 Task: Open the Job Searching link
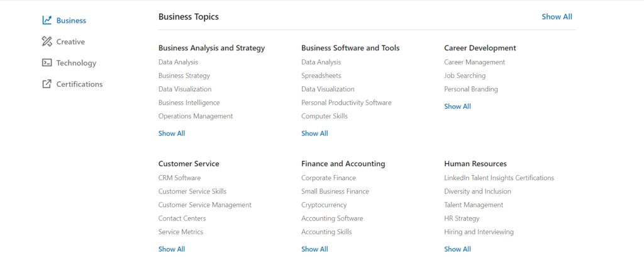tap(465, 76)
